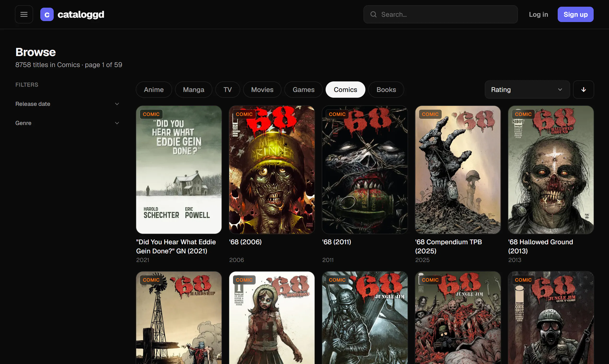
Task: Select the Anime category tab
Action: (154, 90)
